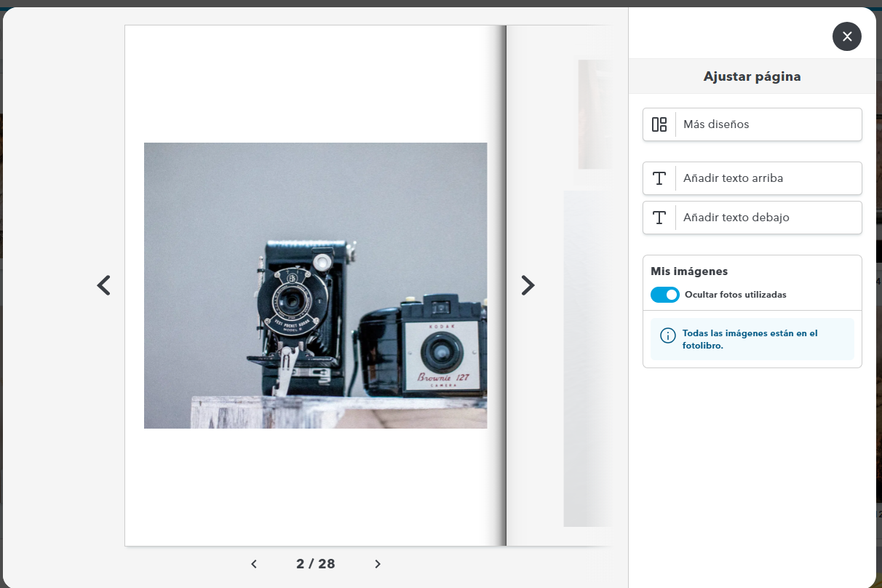The width and height of the screenshot is (882, 588).
Task: Click the 2 / 28 page counter
Action: pos(315,564)
